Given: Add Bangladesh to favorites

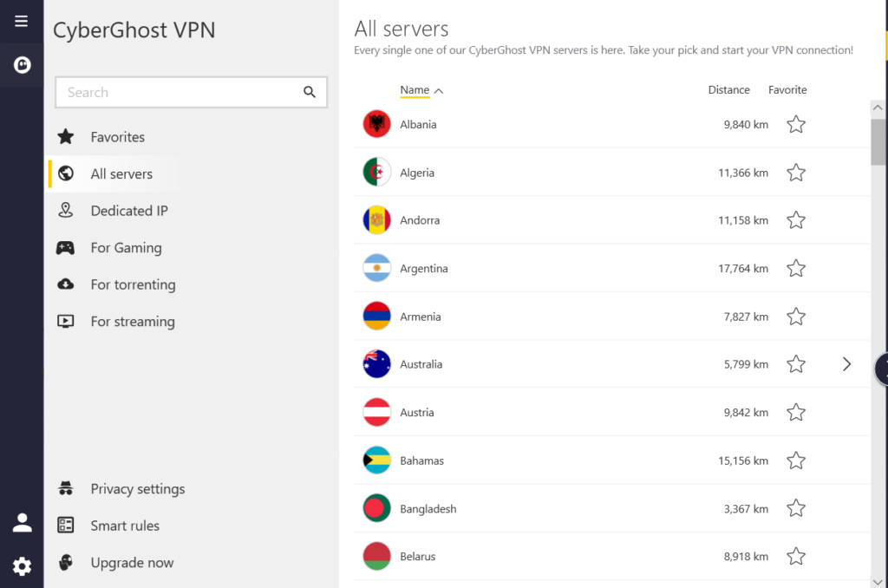Looking at the screenshot, I should [x=795, y=508].
